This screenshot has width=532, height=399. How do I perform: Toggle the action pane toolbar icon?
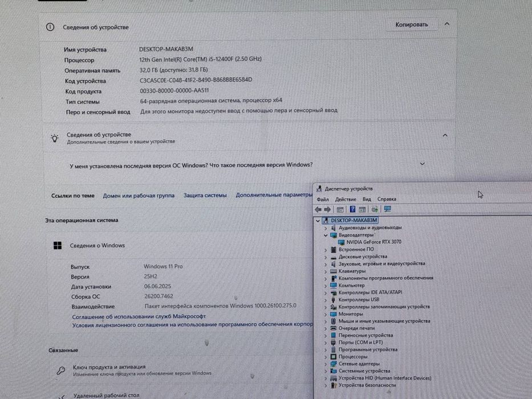tap(362, 209)
